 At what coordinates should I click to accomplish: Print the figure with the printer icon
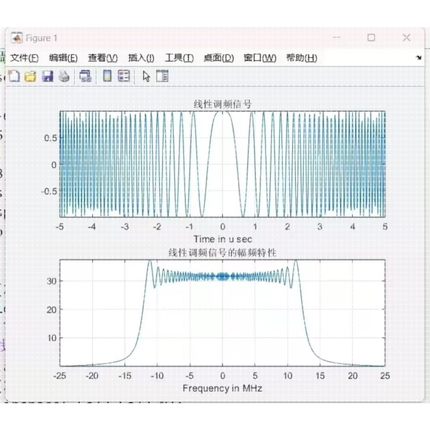(x=64, y=76)
